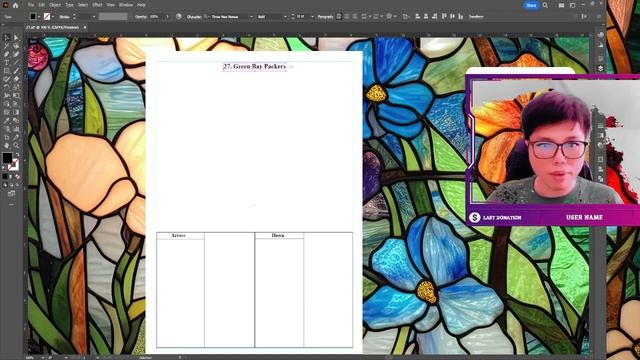Open the font family dropdown
Screen dimensions: 640x360
pos(251,17)
